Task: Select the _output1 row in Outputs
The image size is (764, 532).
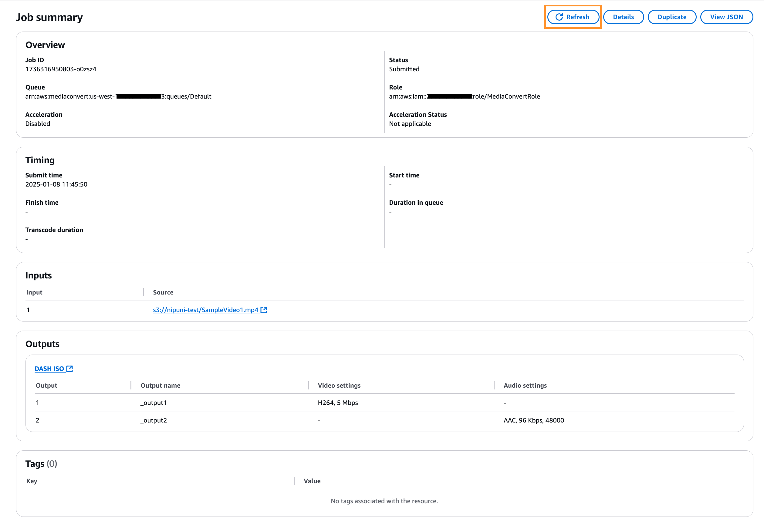Action: point(154,402)
